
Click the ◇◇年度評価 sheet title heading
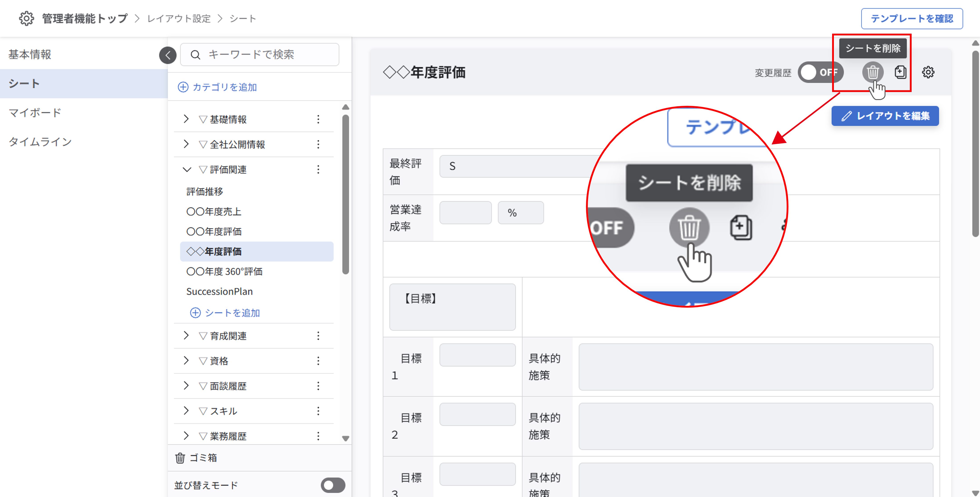424,72
